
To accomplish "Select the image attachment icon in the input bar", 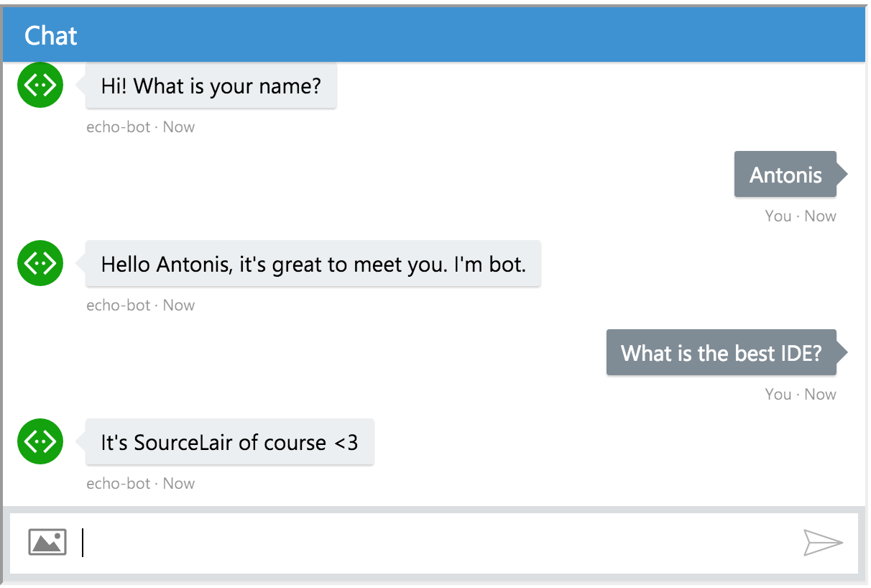I will tap(47, 543).
